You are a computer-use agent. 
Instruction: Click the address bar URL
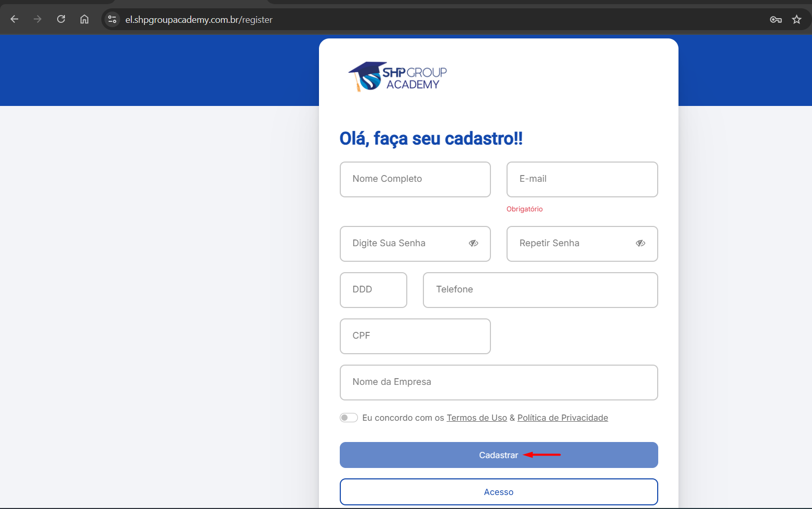(198, 19)
